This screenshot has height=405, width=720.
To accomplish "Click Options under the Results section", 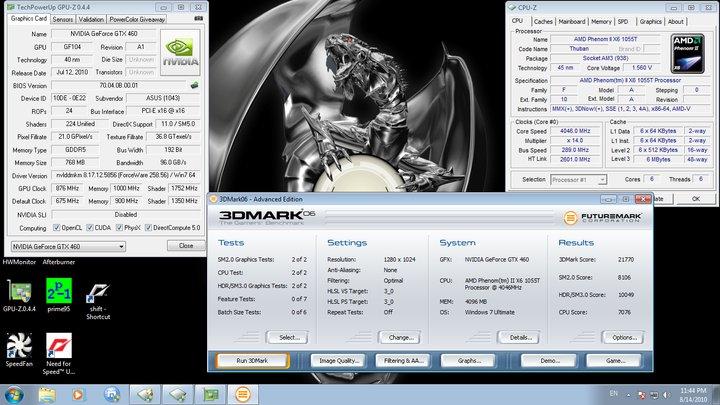I will [624, 337].
